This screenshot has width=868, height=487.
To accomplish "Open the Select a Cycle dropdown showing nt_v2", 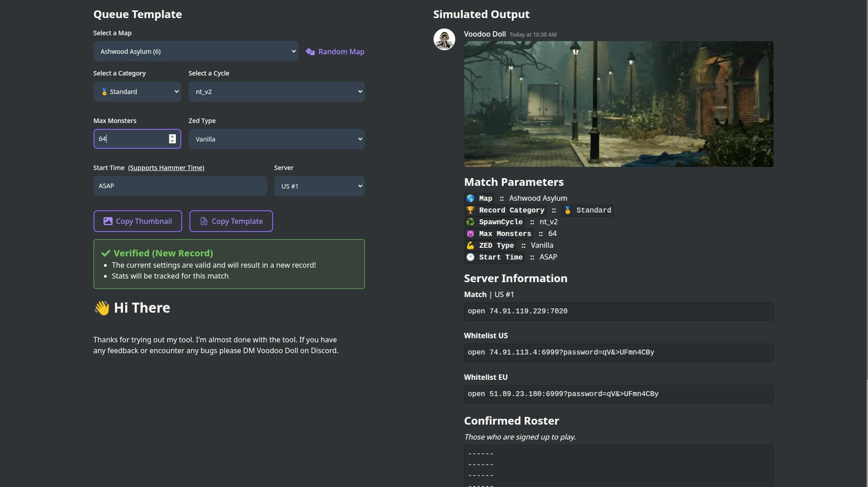I will pyautogui.click(x=276, y=91).
